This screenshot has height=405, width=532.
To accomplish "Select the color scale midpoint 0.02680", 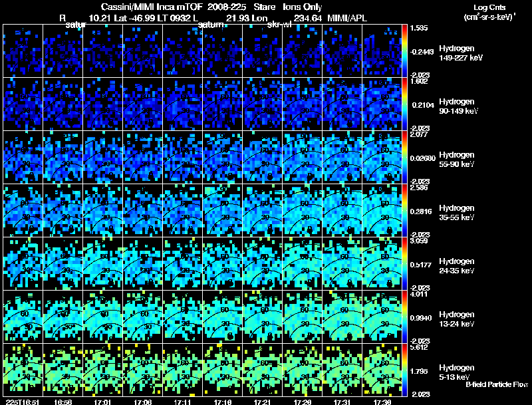I will (423, 158).
